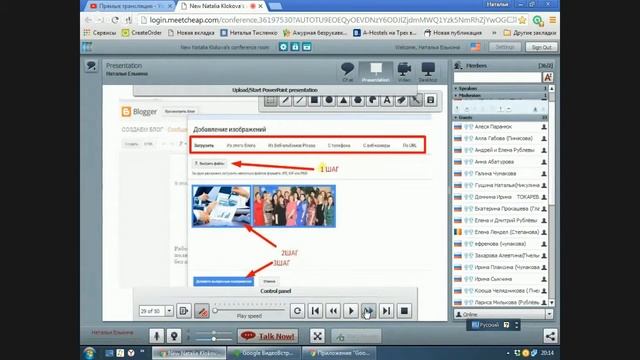Click the Sign Out button
Viewport: 640px width, 360px height.
click(x=541, y=47)
